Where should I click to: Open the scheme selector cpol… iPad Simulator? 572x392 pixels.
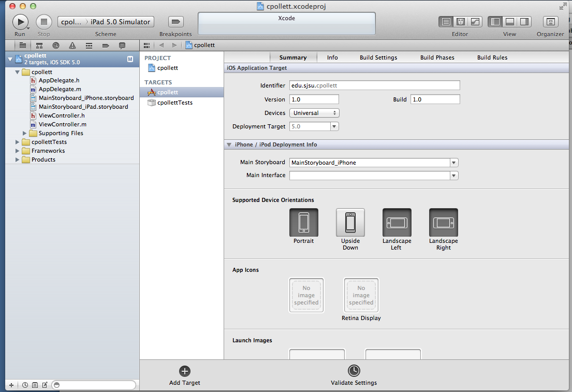[106, 22]
